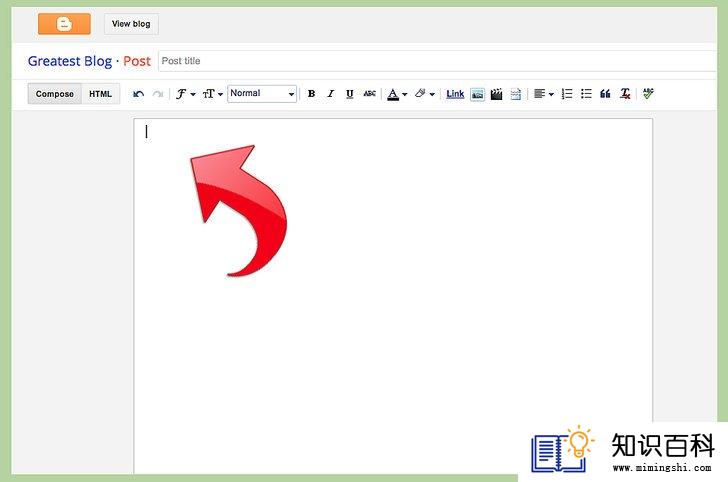Switch to HTML mode

point(100,94)
